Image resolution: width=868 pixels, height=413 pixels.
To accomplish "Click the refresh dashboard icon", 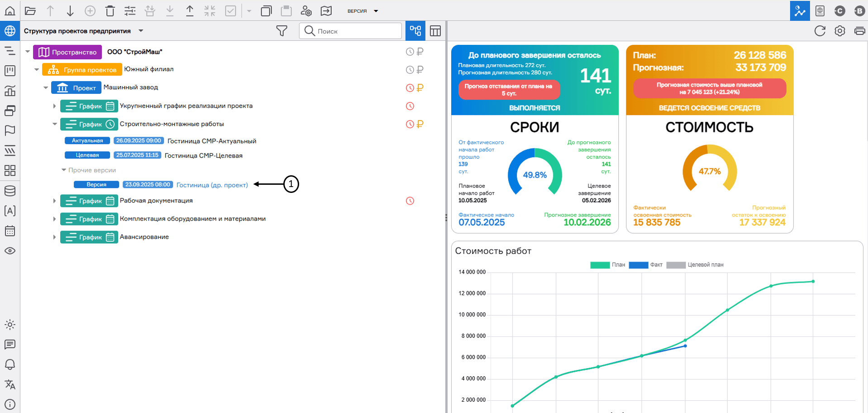I will [x=820, y=31].
